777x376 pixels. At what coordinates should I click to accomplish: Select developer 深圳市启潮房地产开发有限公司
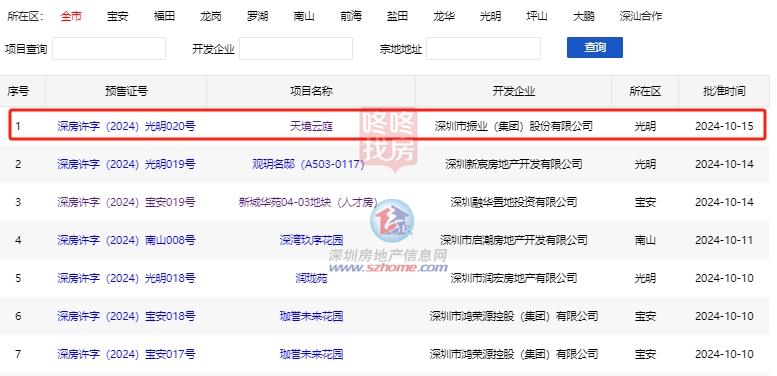coord(513,240)
